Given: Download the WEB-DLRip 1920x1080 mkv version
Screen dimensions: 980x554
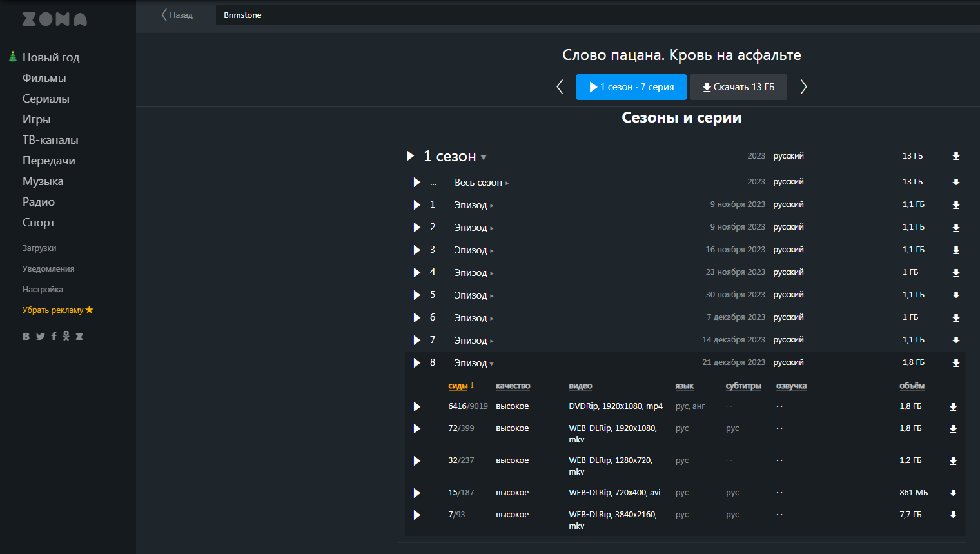Looking at the screenshot, I should (953, 429).
